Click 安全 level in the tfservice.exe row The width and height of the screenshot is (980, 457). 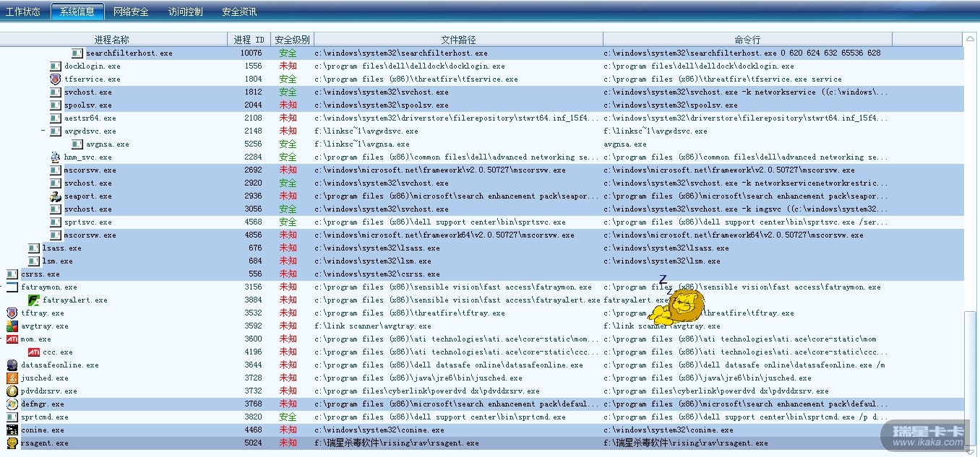pos(288,79)
